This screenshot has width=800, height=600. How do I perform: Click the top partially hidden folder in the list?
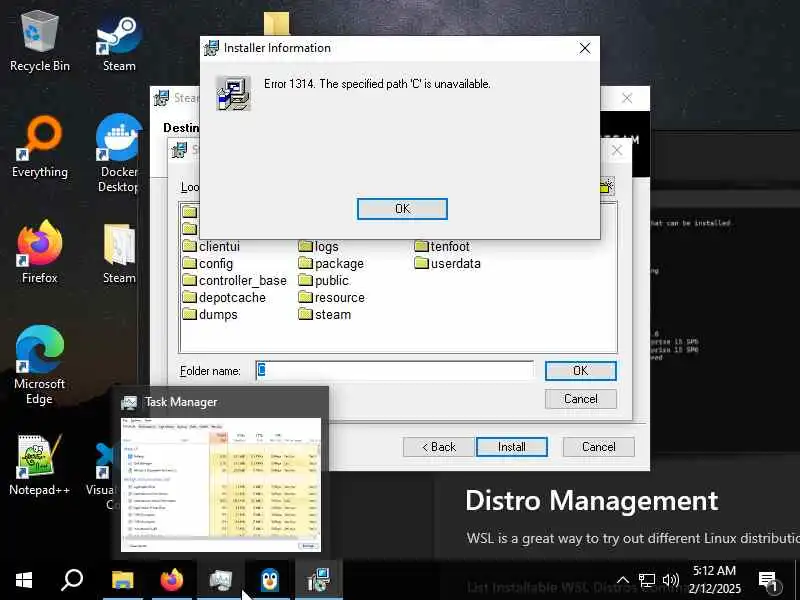pos(190,212)
